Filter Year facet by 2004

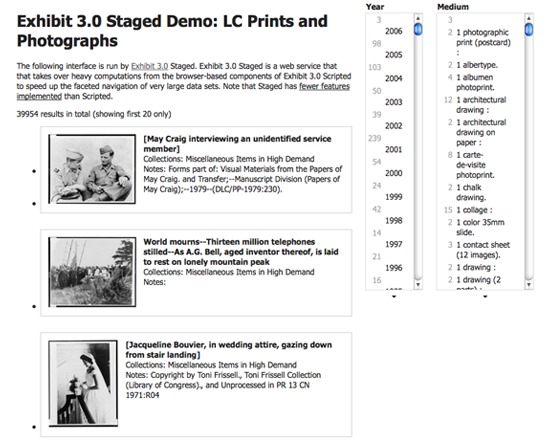(x=394, y=79)
